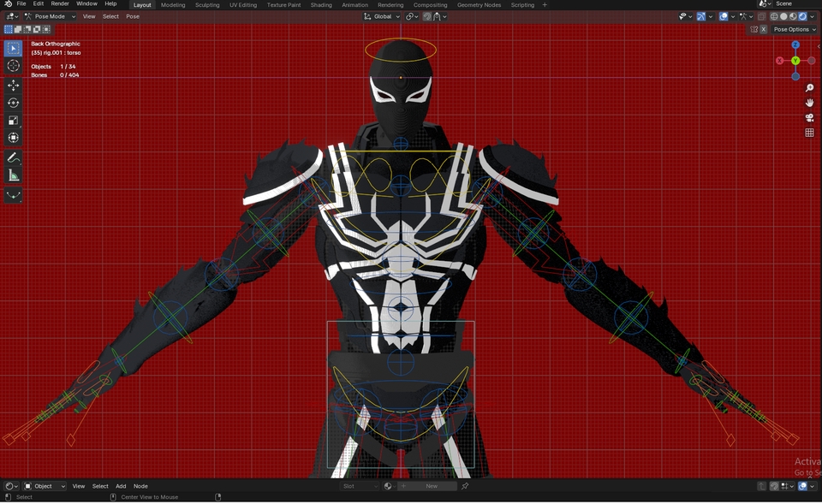Click the camera view icon in the viewport sidebar

[810, 118]
